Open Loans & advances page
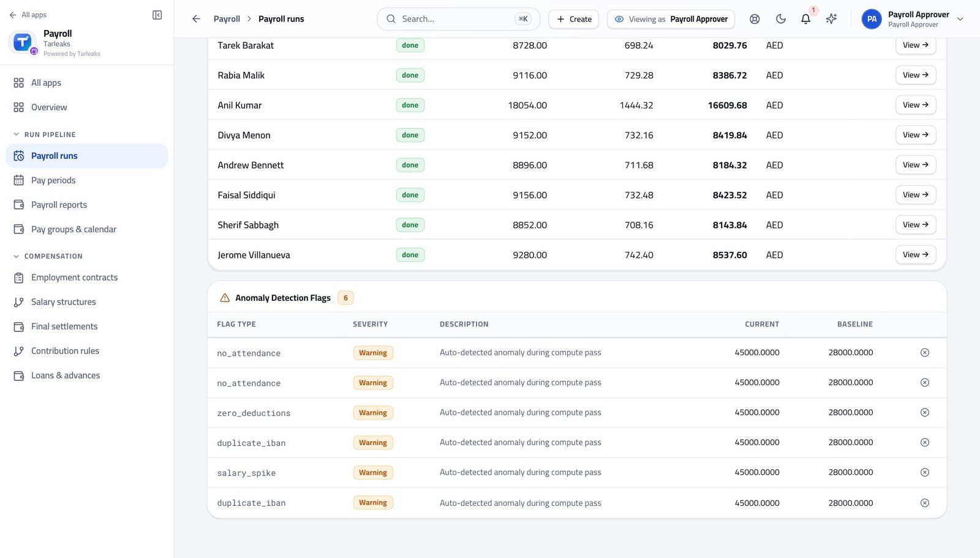The height and width of the screenshot is (558, 980). coord(86,375)
